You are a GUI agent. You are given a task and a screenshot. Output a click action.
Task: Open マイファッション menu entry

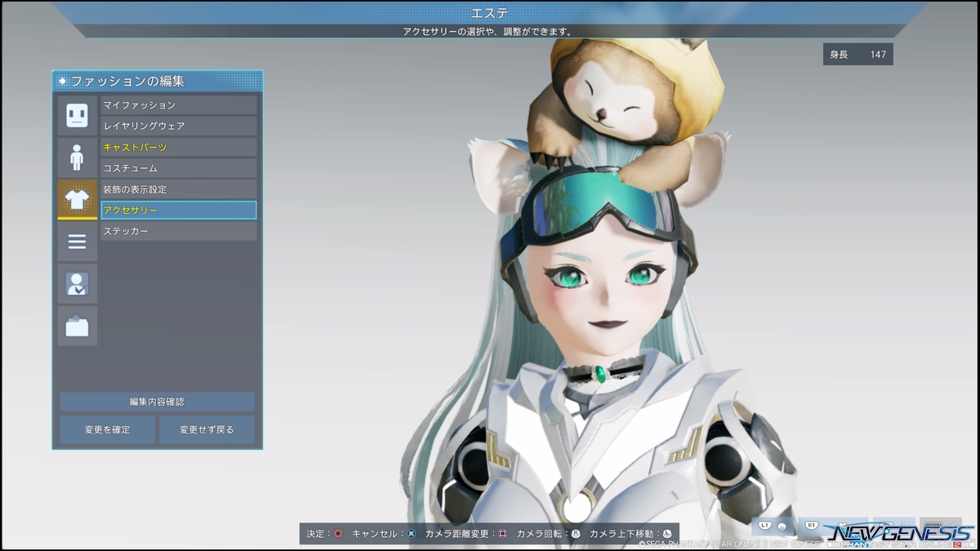click(x=178, y=105)
